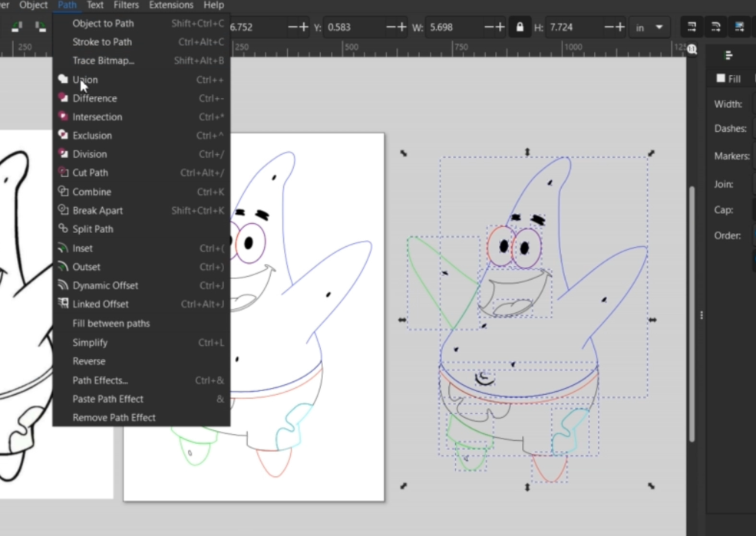
Task: Tick the Fill checkbox in right panel
Action: coord(721,78)
